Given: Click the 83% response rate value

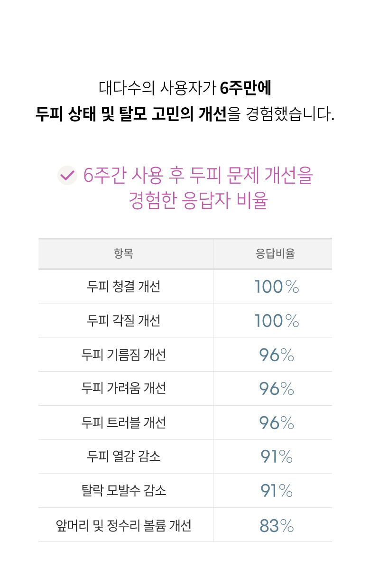Looking at the screenshot, I should pos(277,525).
